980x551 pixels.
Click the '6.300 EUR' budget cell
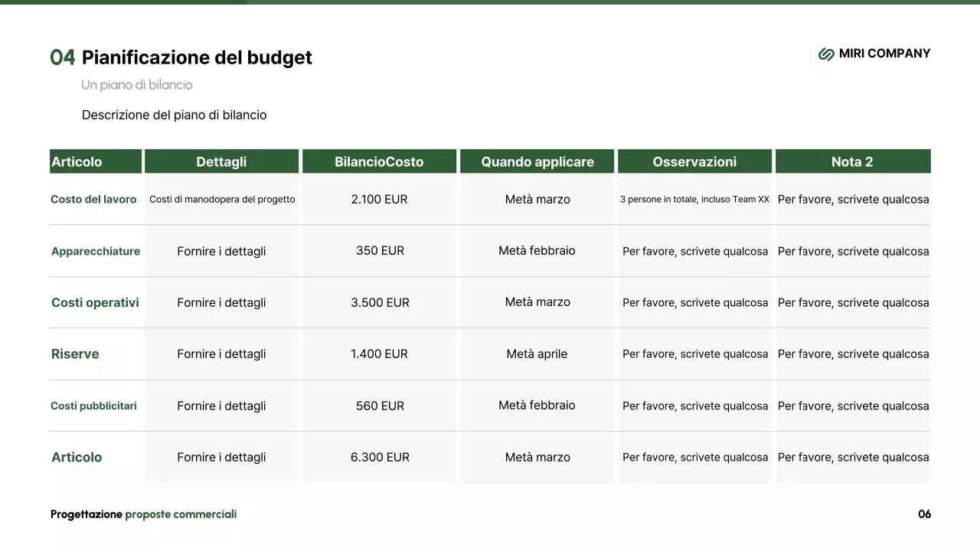tap(380, 457)
